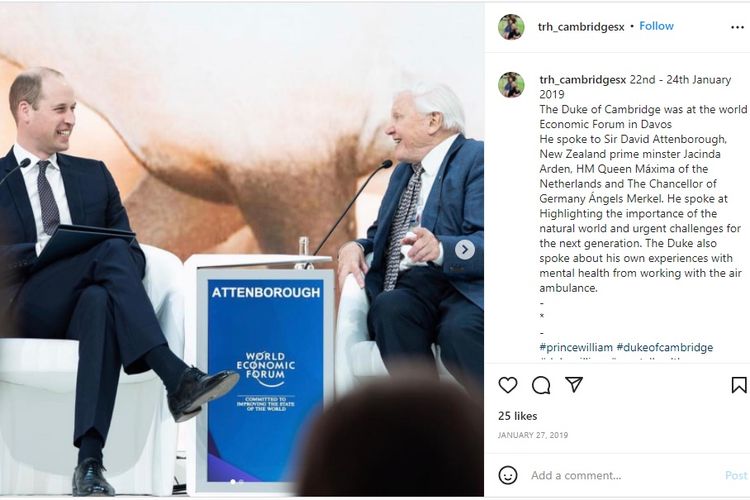Image resolution: width=750 pixels, height=500 pixels.
Task: Click trh_cambridgesx username in caption
Action: point(583,80)
